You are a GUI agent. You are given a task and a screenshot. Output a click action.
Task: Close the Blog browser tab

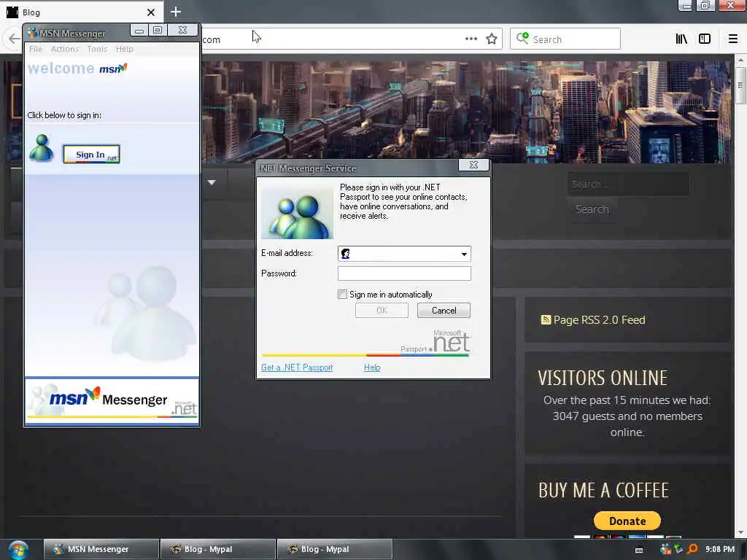tap(151, 12)
